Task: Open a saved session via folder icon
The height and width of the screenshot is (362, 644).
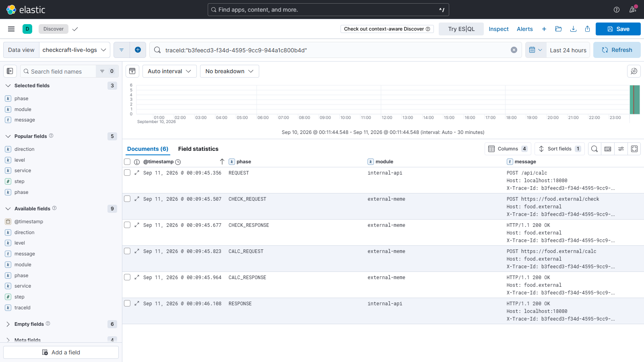Action: pyautogui.click(x=558, y=29)
